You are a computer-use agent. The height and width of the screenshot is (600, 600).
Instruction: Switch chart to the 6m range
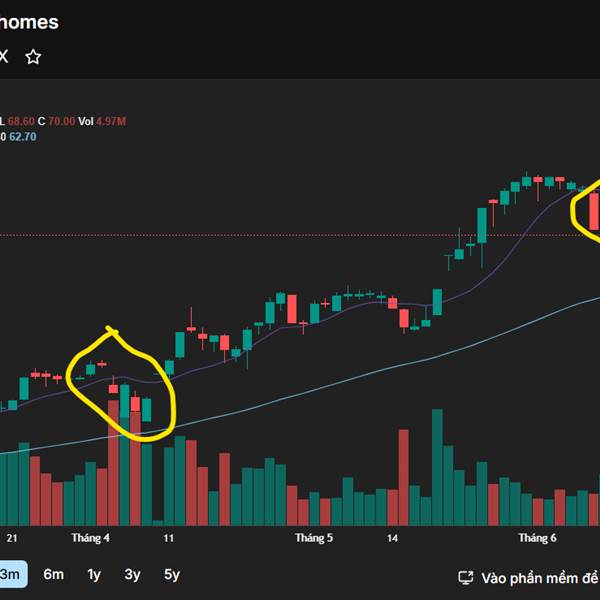[53, 574]
